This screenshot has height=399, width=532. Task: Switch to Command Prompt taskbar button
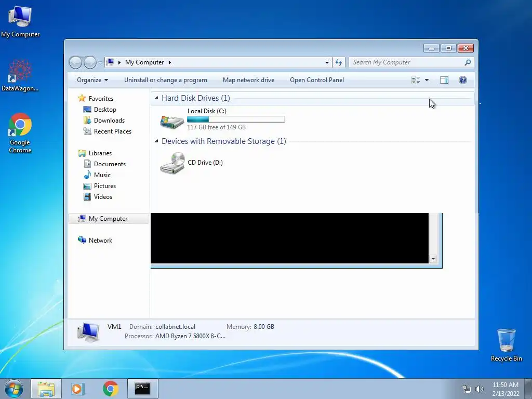tap(142, 389)
